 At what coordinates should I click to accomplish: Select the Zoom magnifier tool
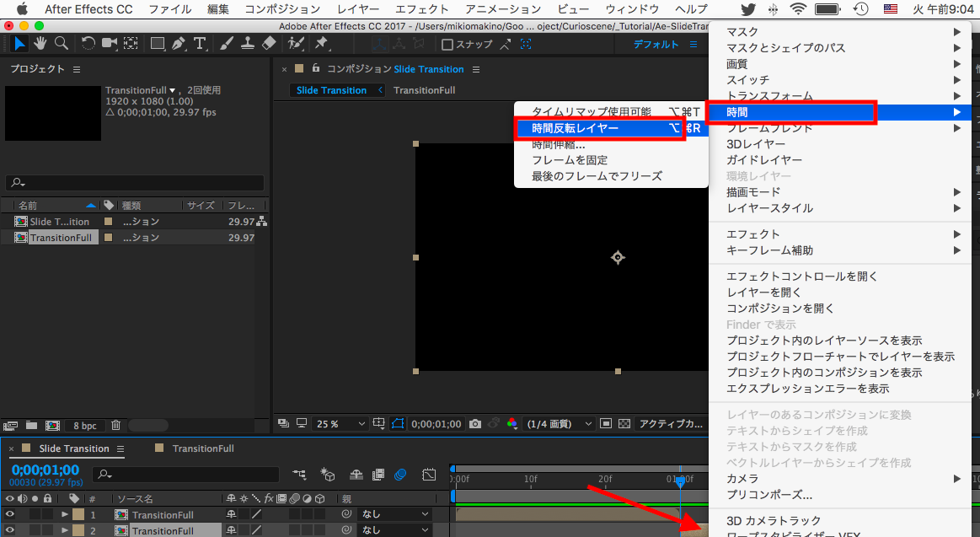pyautogui.click(x=62, y=44)
